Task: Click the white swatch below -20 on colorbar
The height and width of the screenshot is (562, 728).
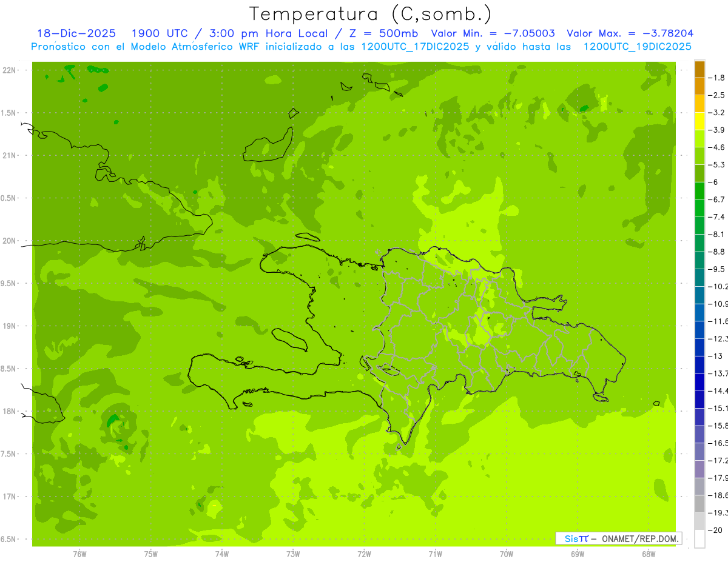Action: point(699,538)
